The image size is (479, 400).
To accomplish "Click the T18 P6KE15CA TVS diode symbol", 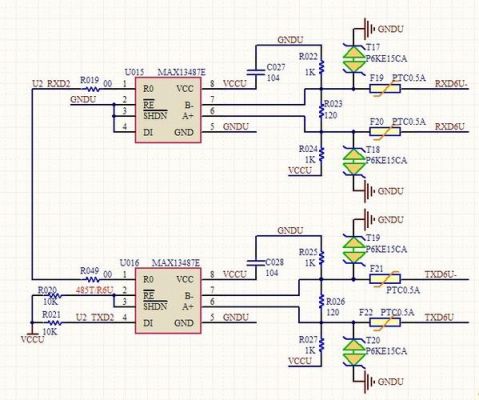I will coord(354,162).
